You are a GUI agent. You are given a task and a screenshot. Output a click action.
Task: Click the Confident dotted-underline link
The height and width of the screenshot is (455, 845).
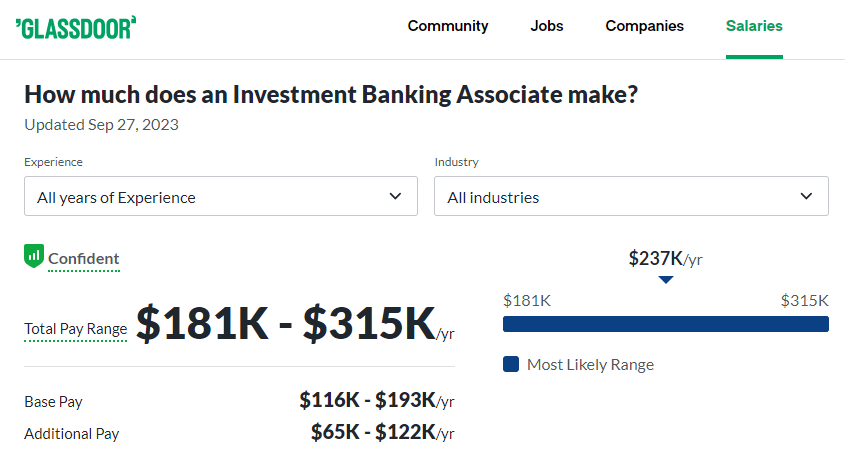(84, 259)
